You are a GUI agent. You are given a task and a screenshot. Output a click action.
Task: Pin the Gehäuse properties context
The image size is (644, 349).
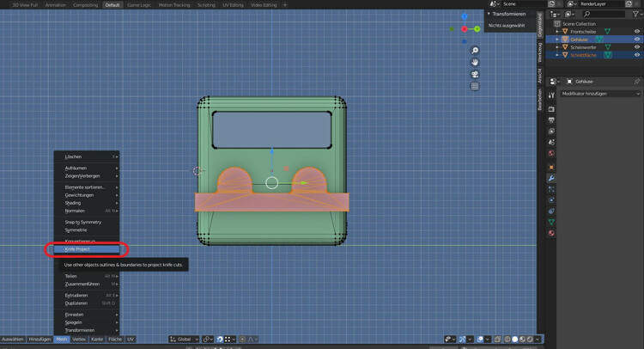coord(636,81)
